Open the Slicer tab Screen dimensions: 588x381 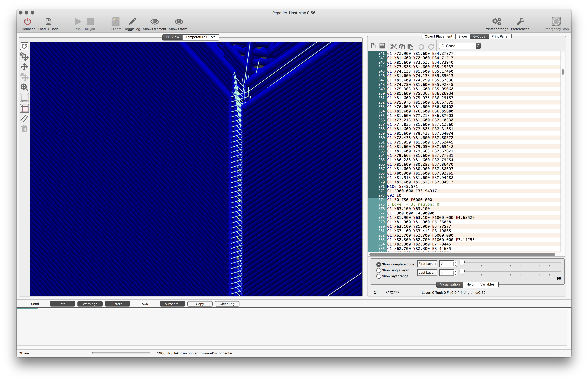point(463,36)
